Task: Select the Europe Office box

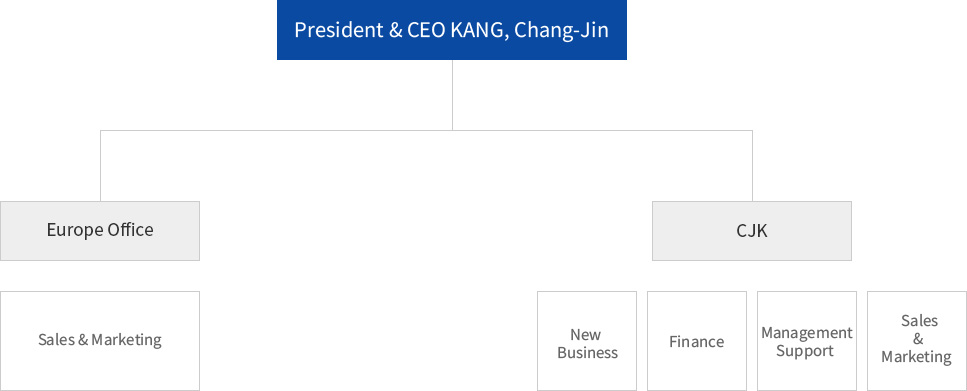Action: click(100, 231)
